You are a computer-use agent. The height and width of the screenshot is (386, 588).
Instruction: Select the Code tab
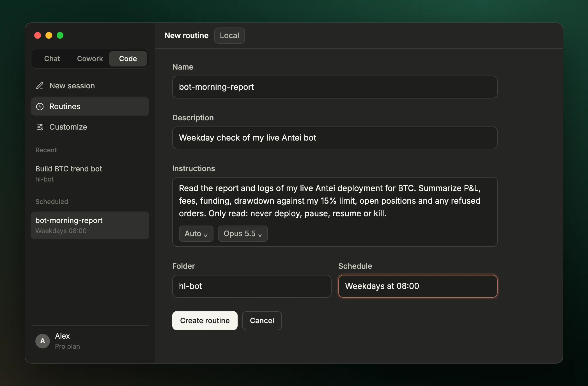pyautogui.click(x=128, y=59)
